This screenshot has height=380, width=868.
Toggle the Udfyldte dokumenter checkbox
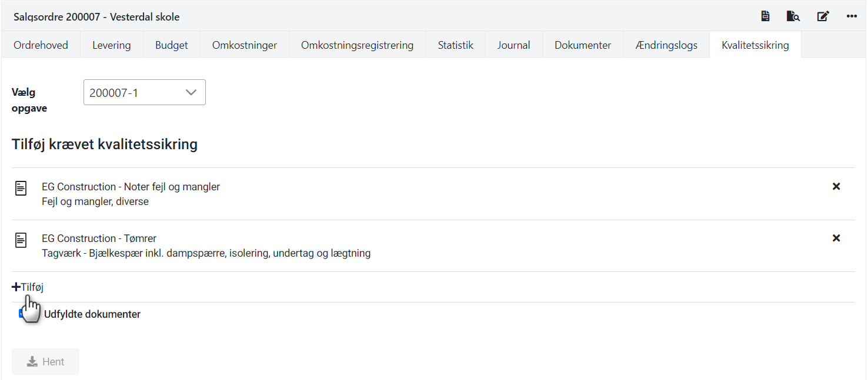tap(22, 314)
